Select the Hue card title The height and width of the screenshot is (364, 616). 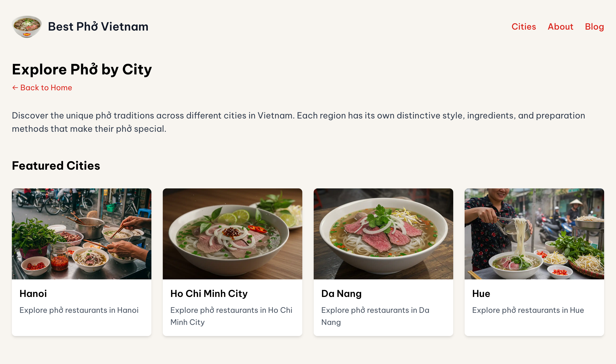coord(481,294)
